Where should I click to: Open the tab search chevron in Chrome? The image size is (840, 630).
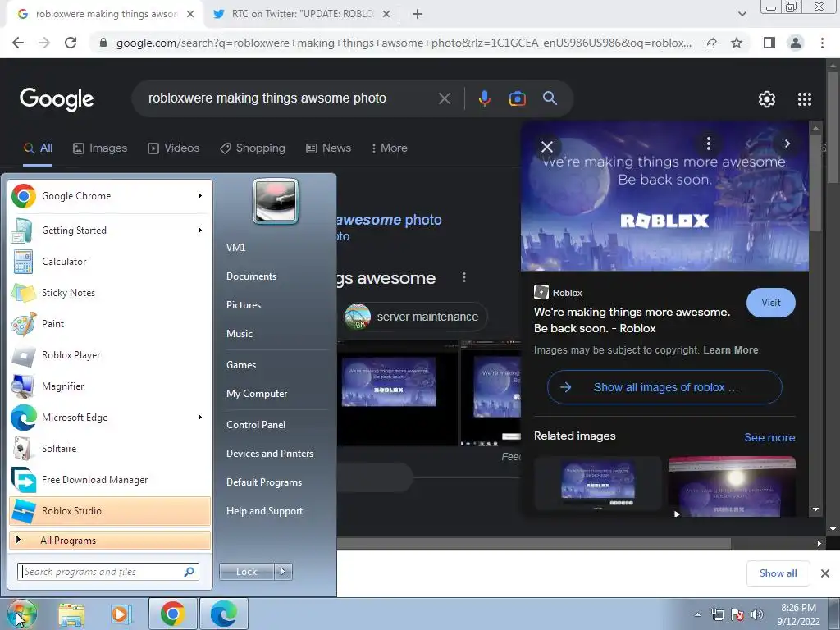pos(742,14)
